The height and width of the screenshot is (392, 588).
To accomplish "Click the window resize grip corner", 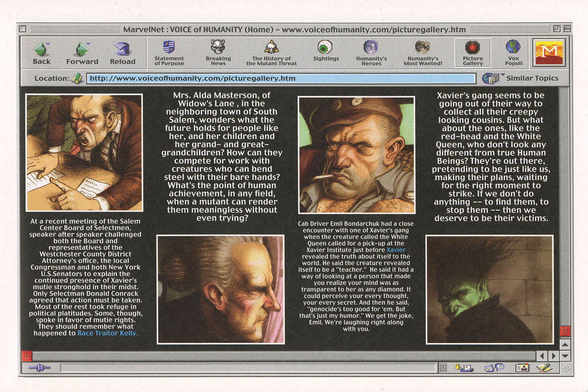I will (x=566, y=368).
